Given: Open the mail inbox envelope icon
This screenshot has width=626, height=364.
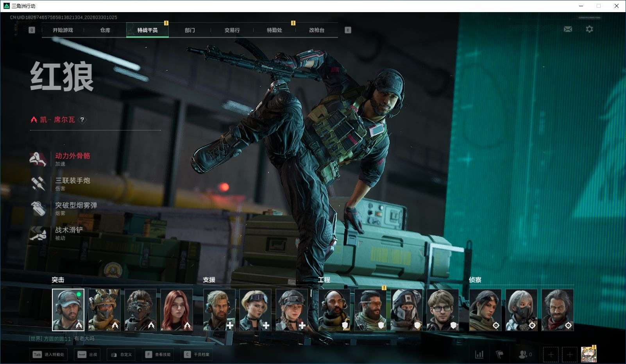Looking at the screenshot, I should [568, 29].
